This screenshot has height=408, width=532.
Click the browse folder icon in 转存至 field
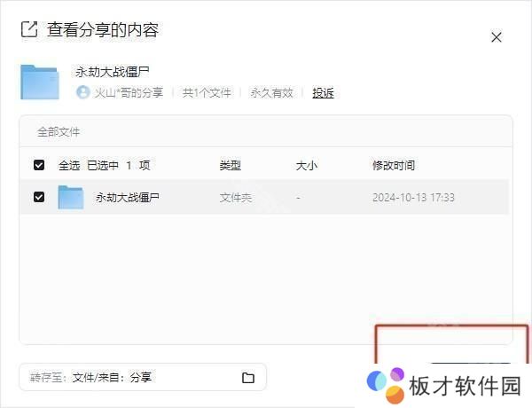[248, 378]
